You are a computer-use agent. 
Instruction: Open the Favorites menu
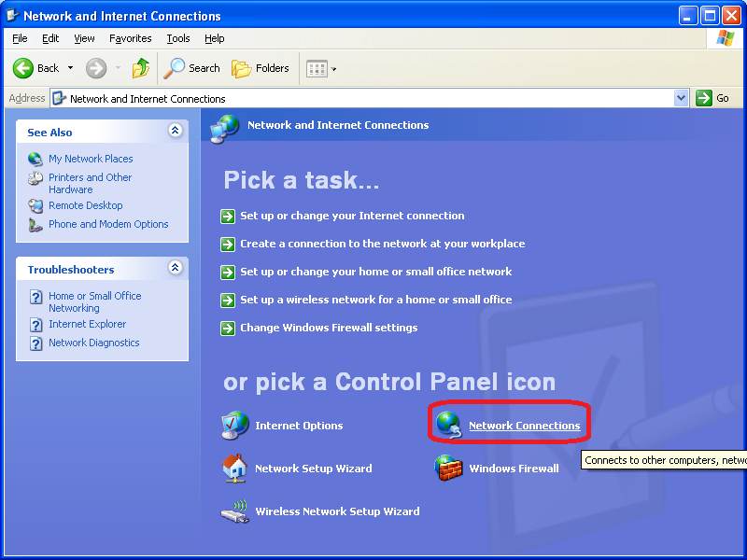tap(130, 38)
